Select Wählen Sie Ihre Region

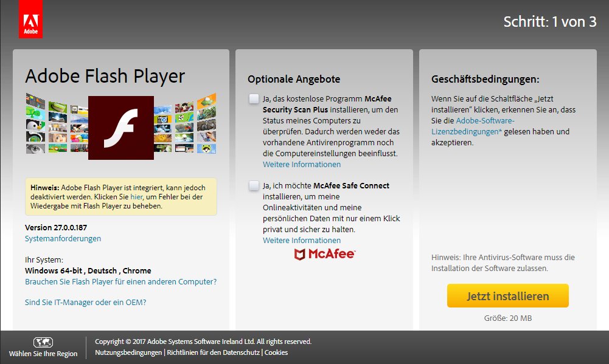coord(43,354)
